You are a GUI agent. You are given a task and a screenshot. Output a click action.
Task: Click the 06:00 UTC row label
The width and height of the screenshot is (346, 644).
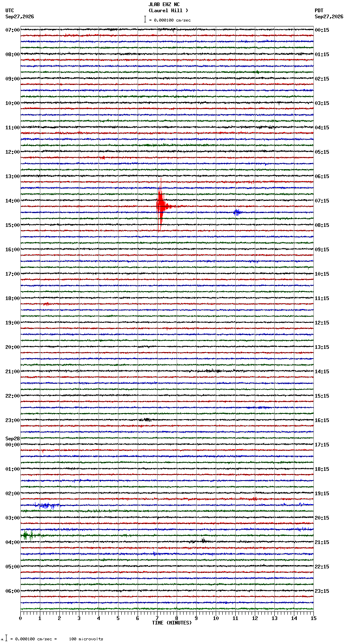pos(13,591)
